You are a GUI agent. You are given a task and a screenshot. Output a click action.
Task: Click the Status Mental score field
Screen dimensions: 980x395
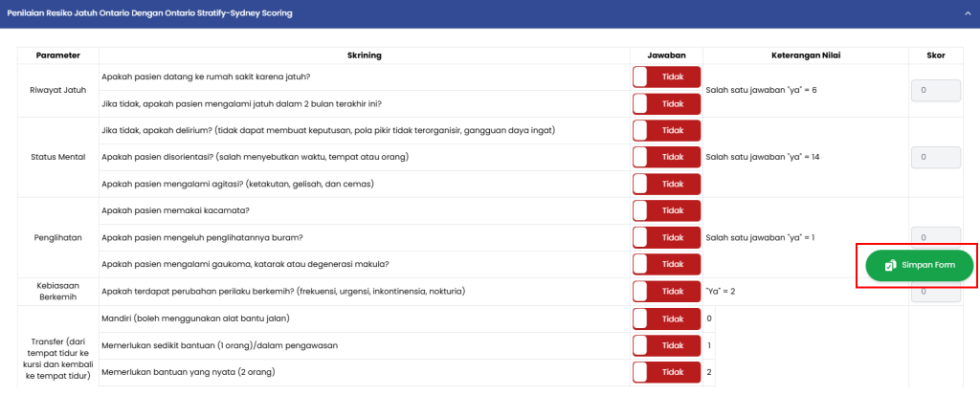pos(935,157)
